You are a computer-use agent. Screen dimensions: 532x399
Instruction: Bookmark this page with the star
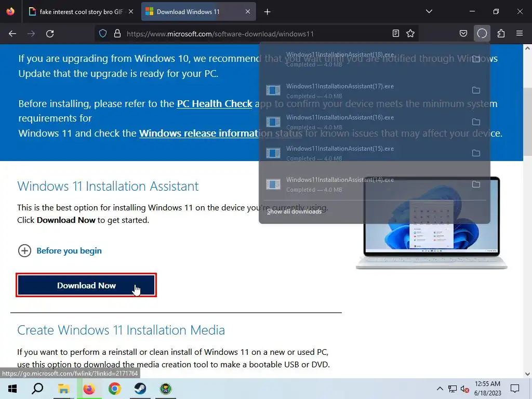click(x=410, y=33)
